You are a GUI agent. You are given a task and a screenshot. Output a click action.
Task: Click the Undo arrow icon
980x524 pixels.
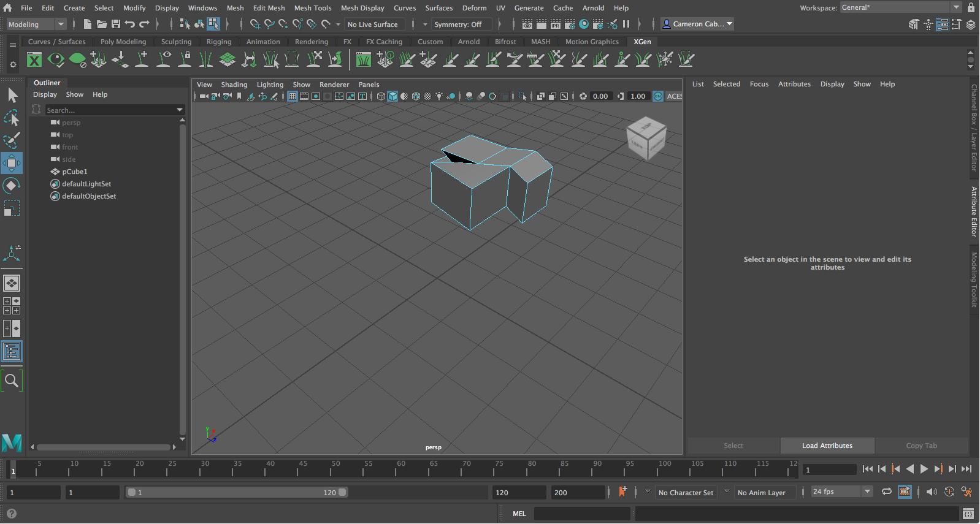129,24
